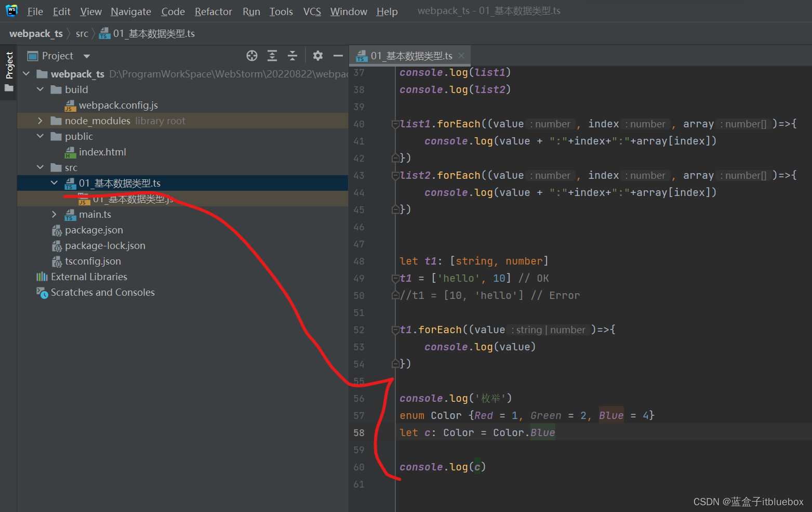Click the node_modules folder icon
The image size is (812, 512).
click(56, 121)
